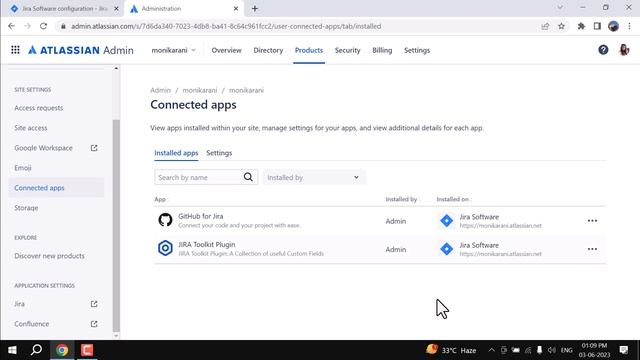
Task: Bookmark this page with star icon
Action: 561,26
